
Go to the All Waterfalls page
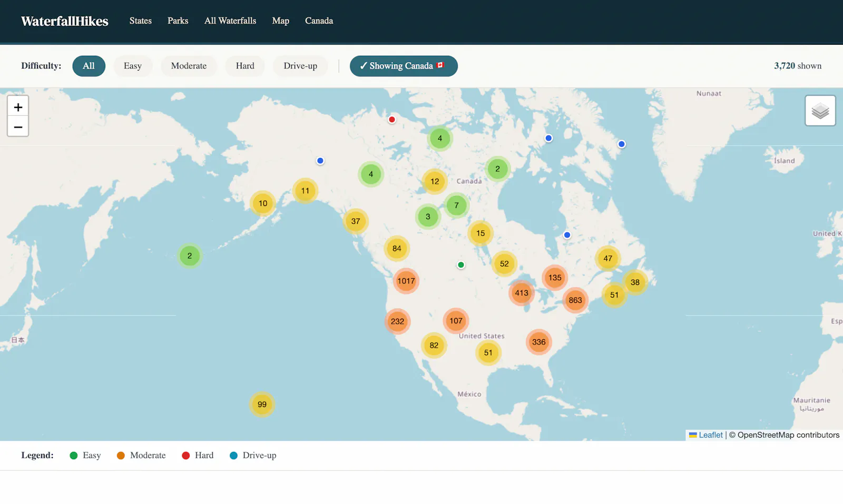230,21
